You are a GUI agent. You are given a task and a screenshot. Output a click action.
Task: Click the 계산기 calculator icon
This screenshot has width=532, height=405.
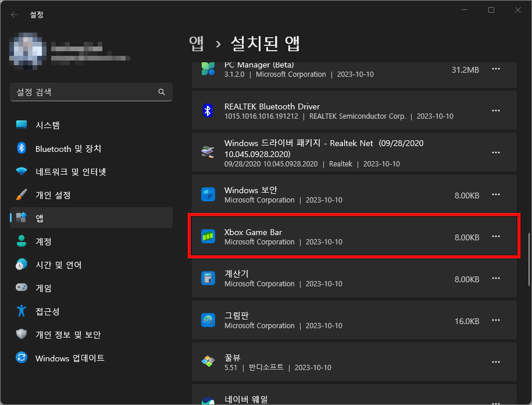tap(208, 278)
